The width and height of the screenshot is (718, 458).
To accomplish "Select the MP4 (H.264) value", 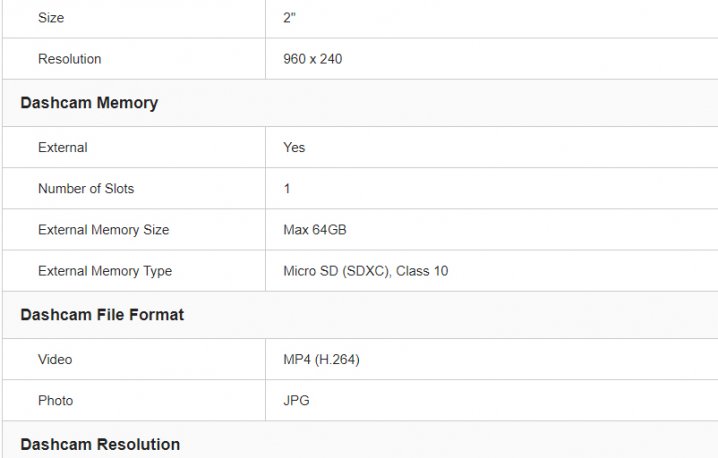I will [x=321, y=359].
